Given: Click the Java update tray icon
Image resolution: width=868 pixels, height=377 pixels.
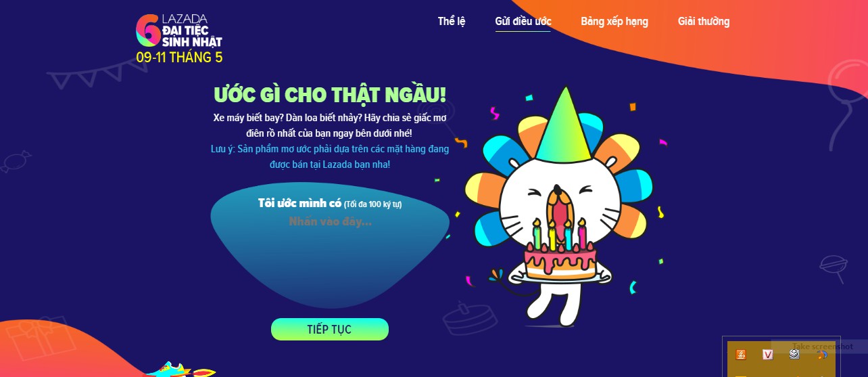Looking at the screenshot, I should tap(741, 354).
